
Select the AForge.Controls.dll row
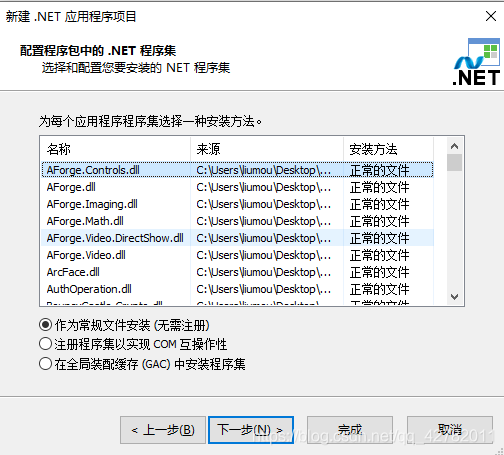point(237,170)
